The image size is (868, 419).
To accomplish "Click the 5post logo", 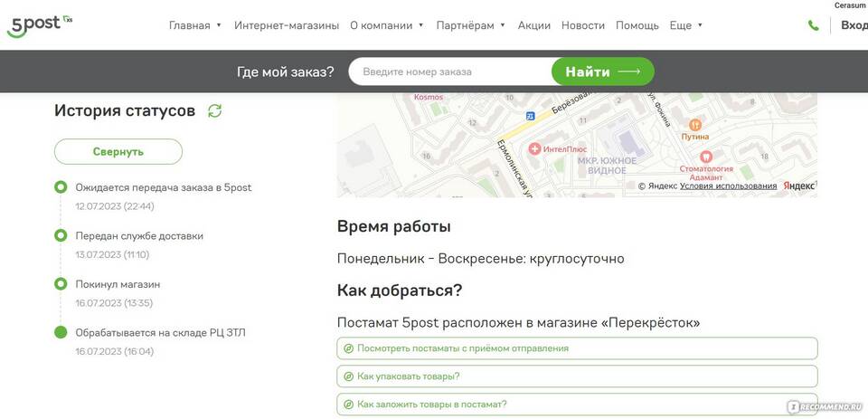I will pos(39,25).
